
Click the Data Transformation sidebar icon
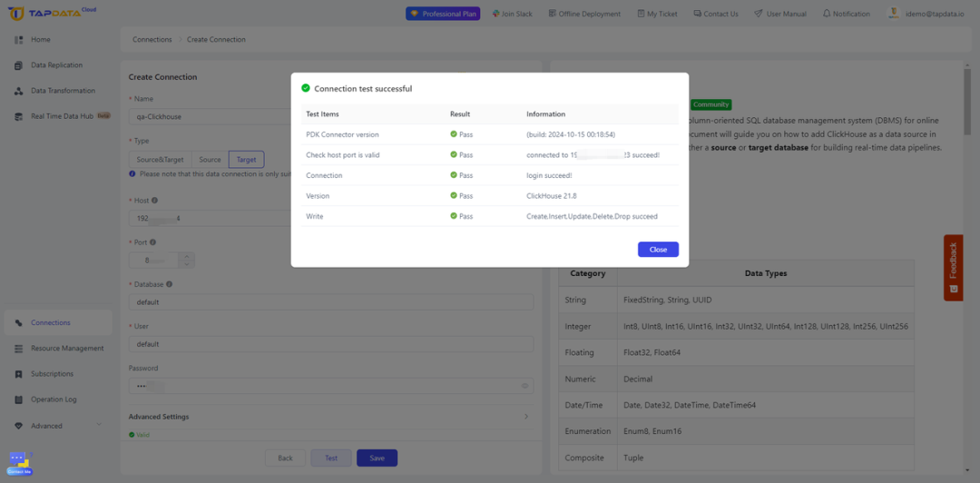point(19,91)
